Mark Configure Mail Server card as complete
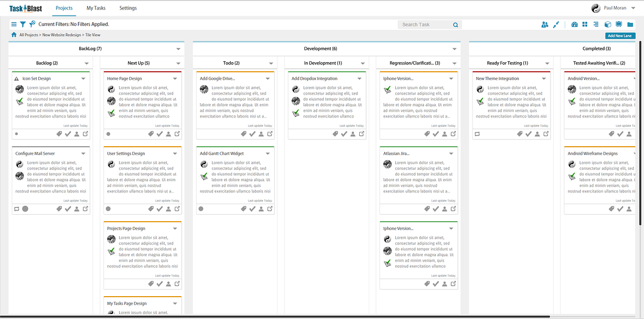 tap(68, 209)
